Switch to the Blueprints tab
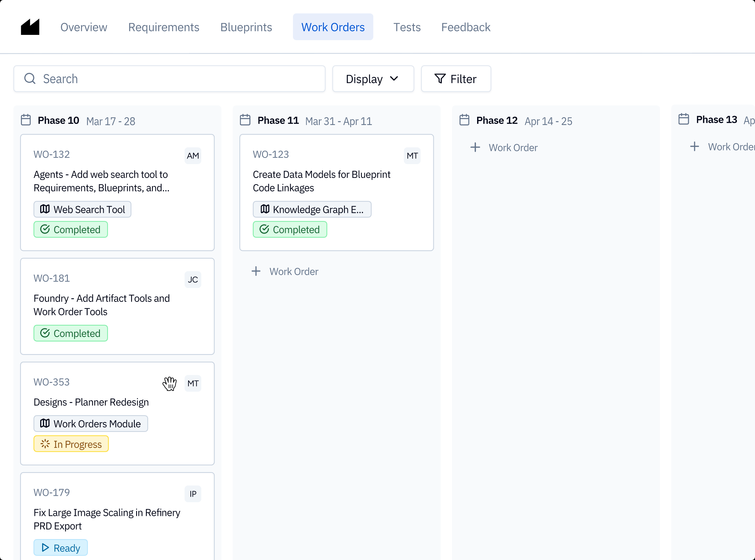Viewport: 755px width, 560px height. pyautogui.click(x=246, y=27)
